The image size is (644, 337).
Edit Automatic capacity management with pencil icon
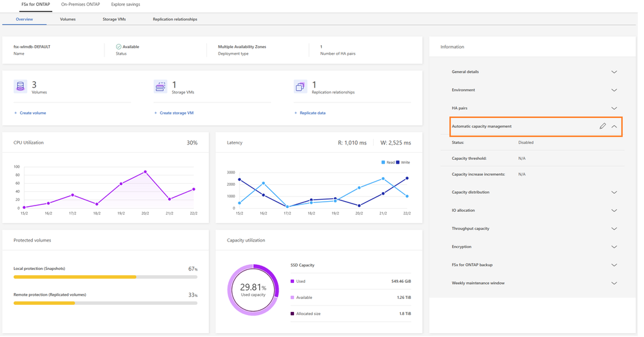click(x=603, y=126)
